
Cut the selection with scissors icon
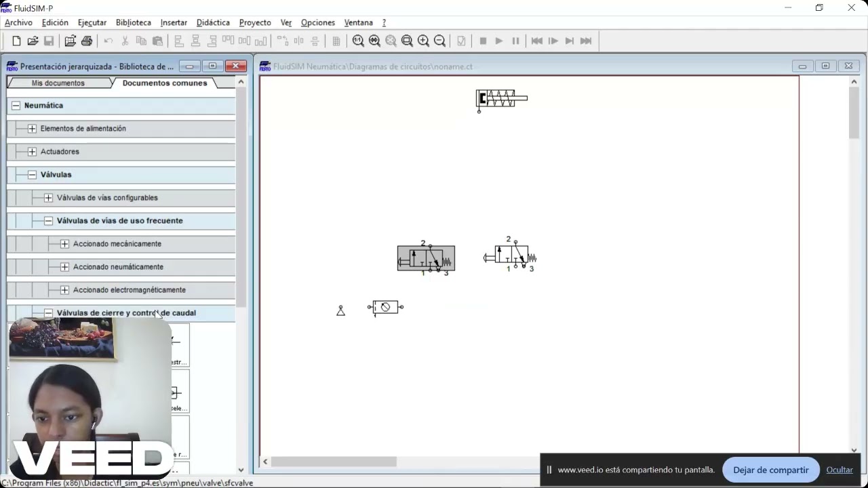[125, 41]
